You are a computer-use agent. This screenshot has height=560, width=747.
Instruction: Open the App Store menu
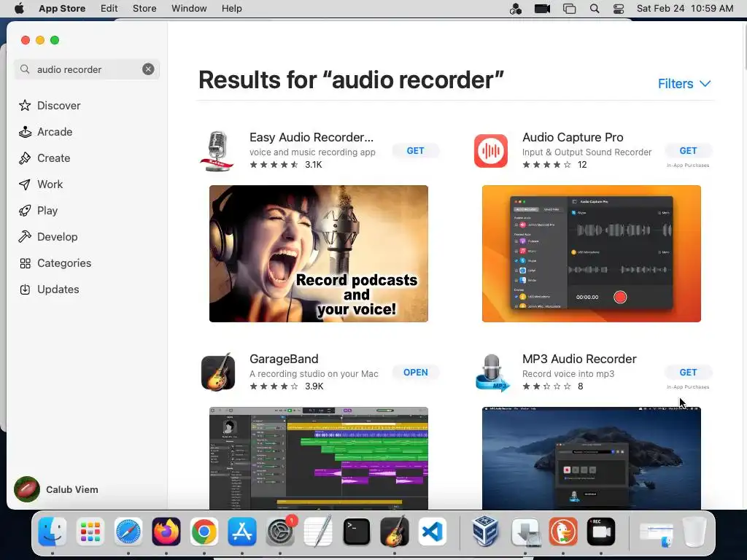click(62, 9)
